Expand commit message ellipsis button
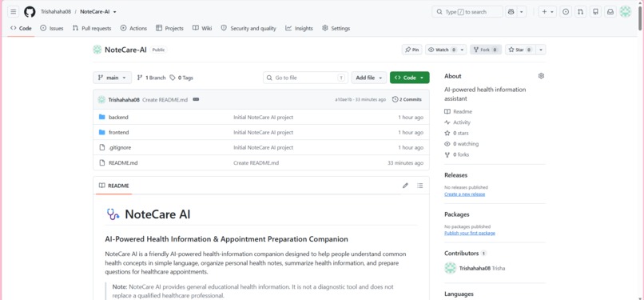The height and width of the screenshot is (300, 644). [196, 99]
